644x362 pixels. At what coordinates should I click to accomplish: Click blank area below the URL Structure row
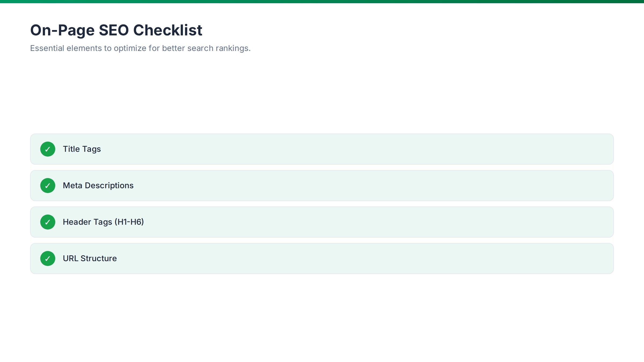[322, 316]
